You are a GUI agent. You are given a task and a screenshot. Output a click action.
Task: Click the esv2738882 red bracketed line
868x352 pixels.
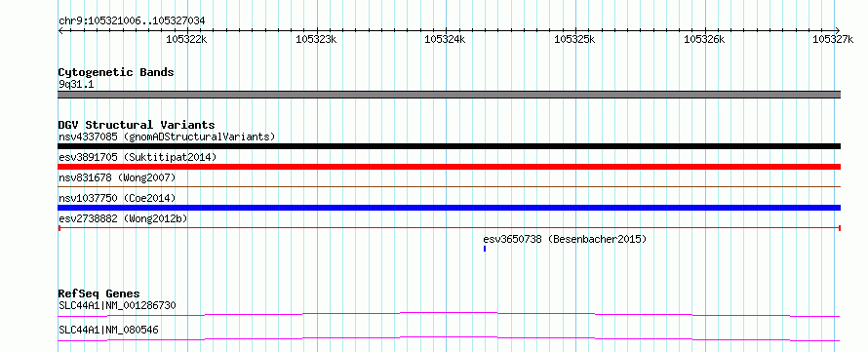[x=449, y=227]
